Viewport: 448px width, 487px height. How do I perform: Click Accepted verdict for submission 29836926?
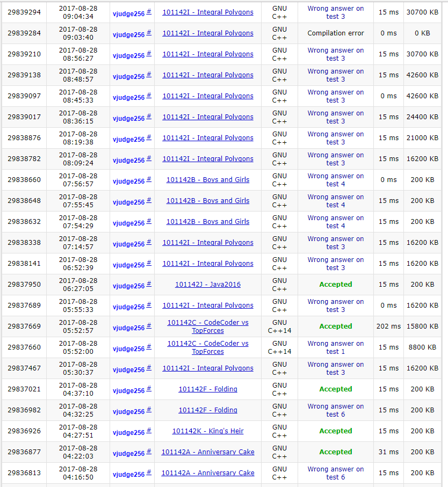coord(335,431)
